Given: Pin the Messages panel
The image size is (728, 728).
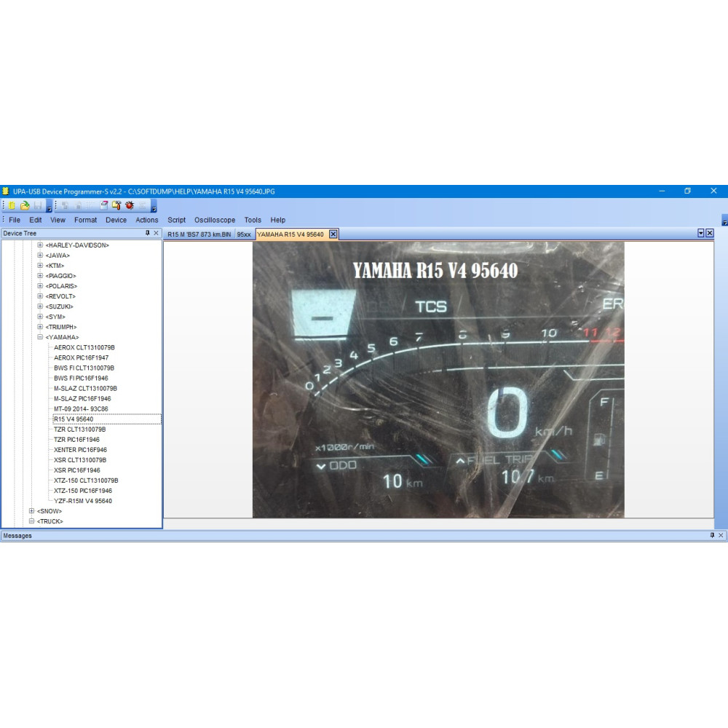Looking at the screenshot, I should (712, 535).
